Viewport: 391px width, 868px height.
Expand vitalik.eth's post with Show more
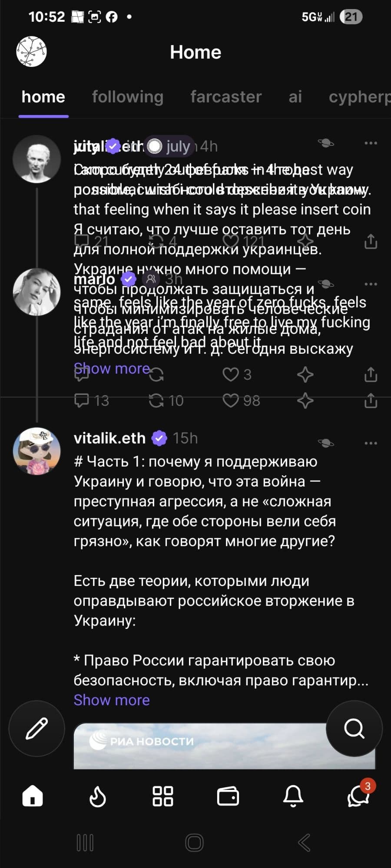pos(111,700)
